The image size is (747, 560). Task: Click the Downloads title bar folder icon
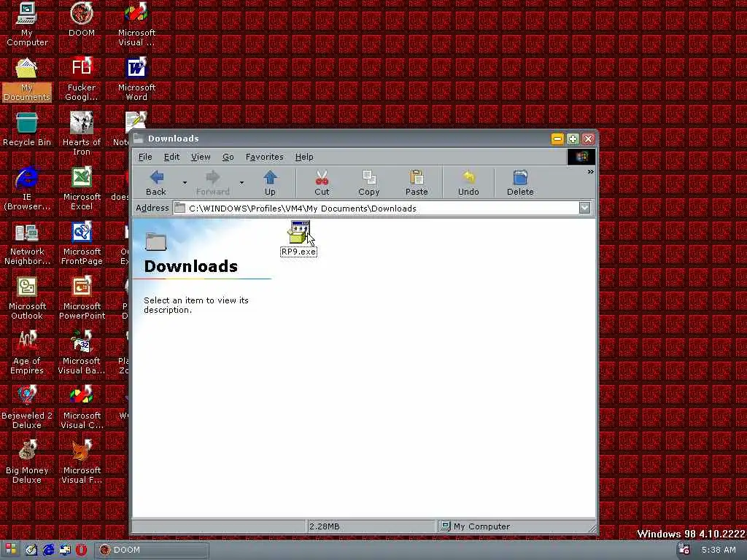[139, 139]
